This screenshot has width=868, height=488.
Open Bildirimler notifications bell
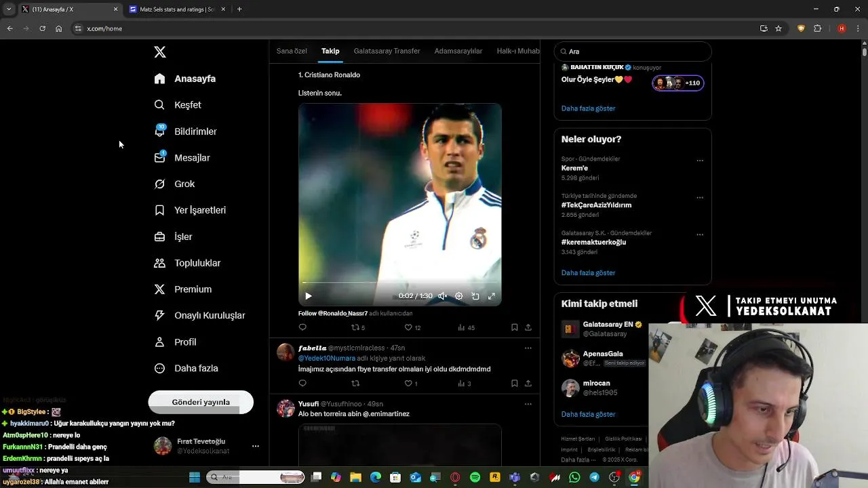point(185,131)
